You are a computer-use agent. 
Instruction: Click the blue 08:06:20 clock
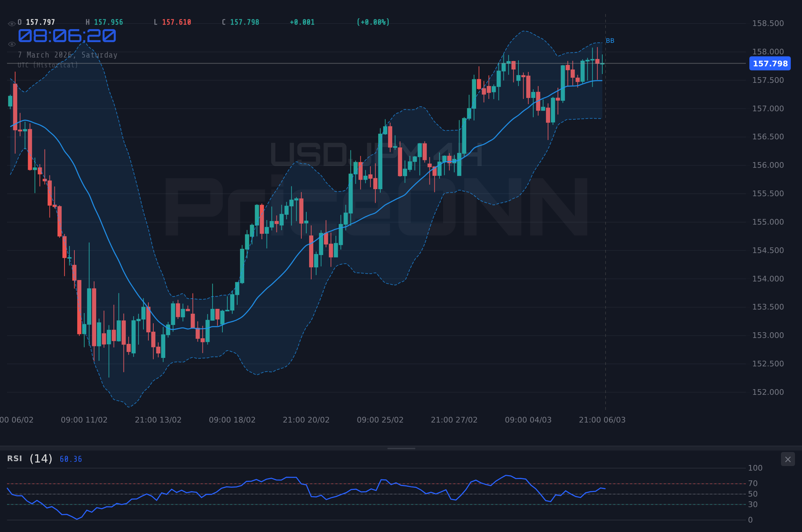pyautogui.click(x=67, y=36)
